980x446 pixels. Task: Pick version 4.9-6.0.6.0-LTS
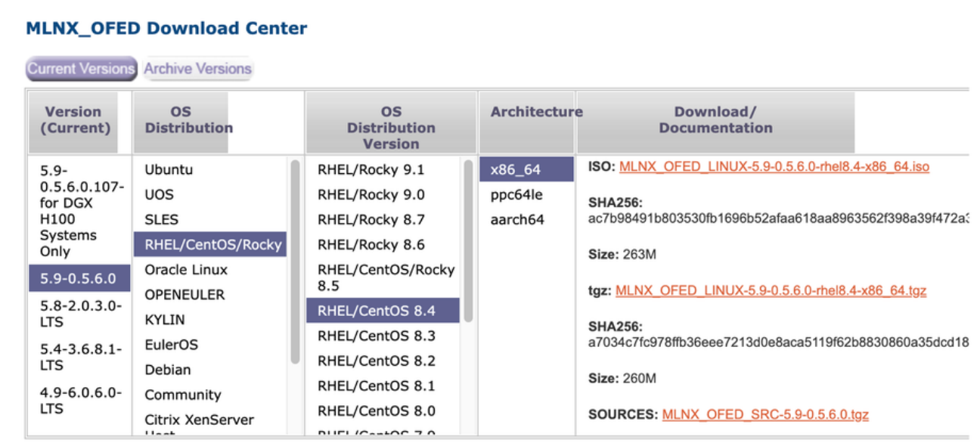click(x=80, y=401)
